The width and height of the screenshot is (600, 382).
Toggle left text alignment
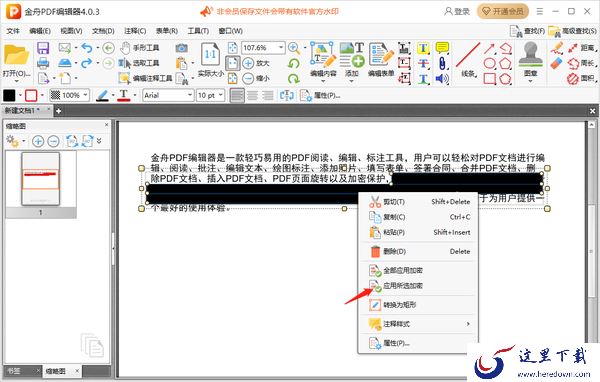point(237,95)
